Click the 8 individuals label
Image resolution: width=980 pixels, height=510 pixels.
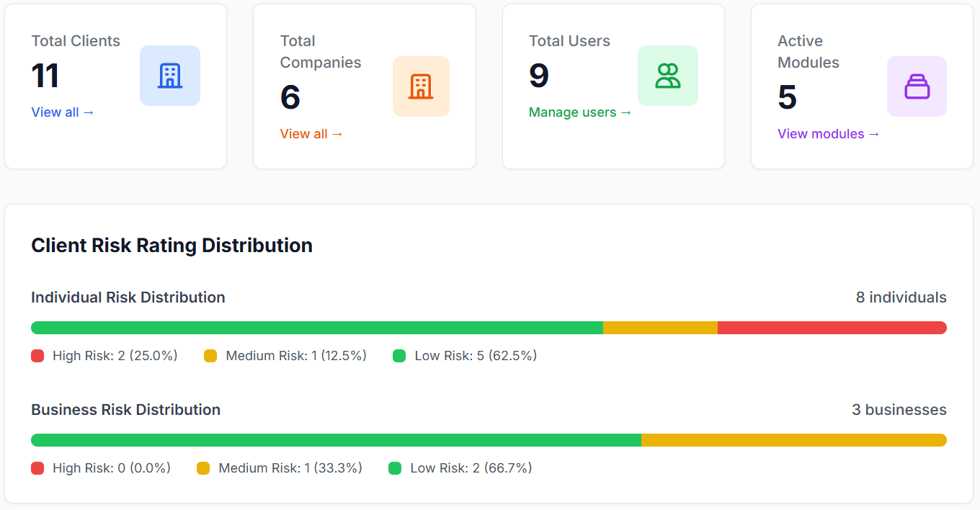coord(901,297)
